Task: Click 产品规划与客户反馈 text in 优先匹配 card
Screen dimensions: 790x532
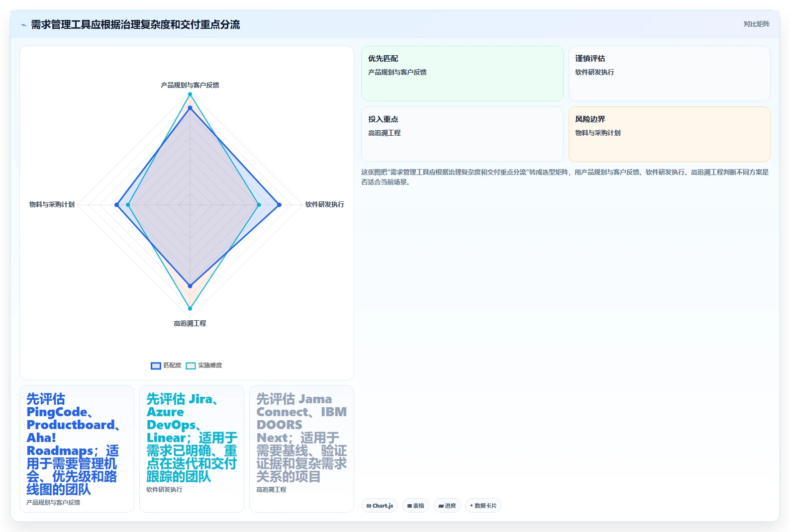Action: pos(397,72)
